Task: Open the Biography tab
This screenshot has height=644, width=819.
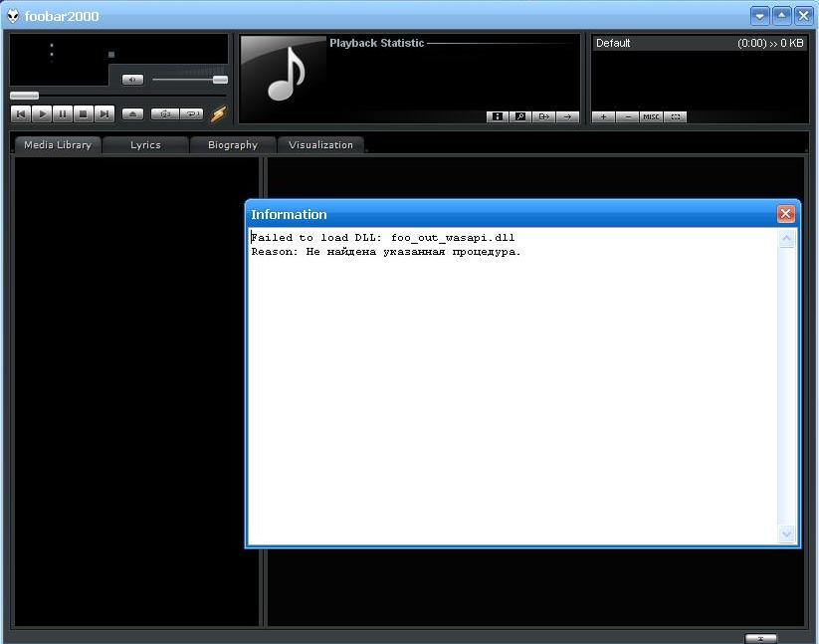Action: [x=232, y=145]
